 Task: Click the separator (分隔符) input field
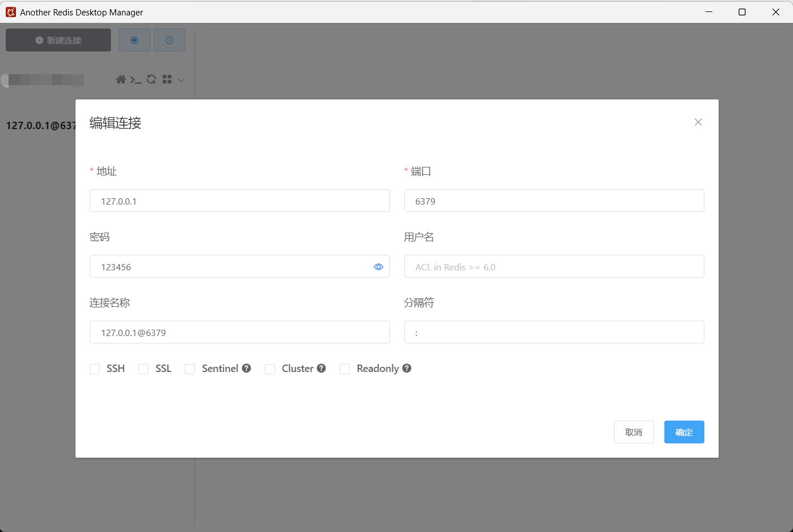coord(554,332)
